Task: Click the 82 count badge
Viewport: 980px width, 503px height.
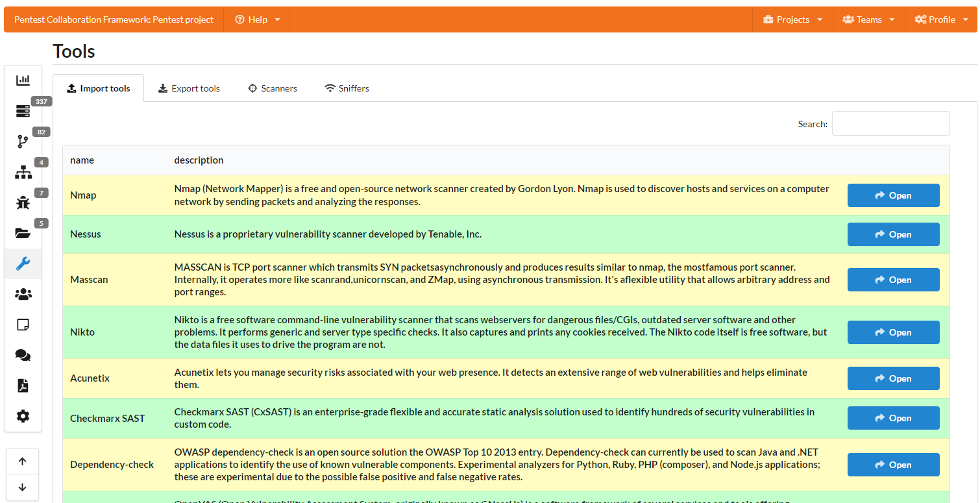Action: (42, 132)
